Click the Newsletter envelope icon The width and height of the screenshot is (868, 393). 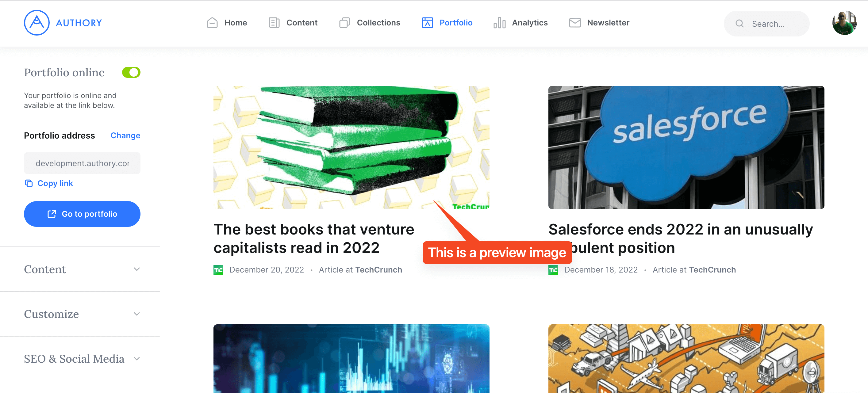pyautogui.click(x=575, y=23)
